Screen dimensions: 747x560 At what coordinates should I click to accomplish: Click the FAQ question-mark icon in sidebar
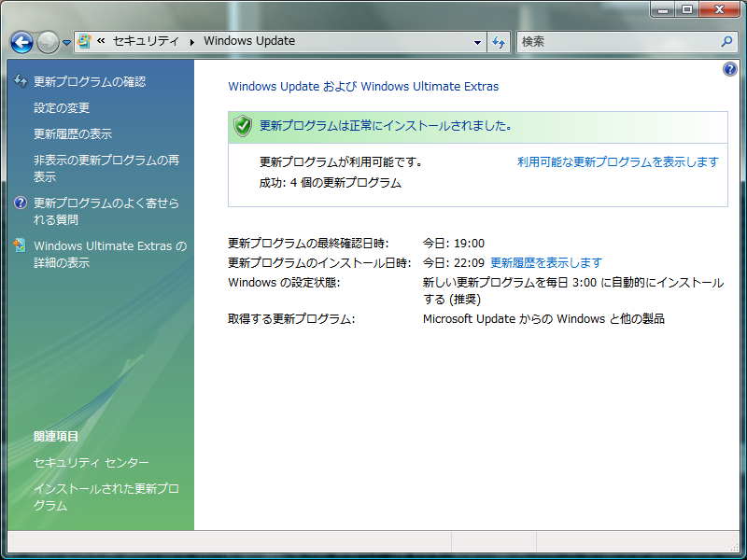tap(21, 203)
